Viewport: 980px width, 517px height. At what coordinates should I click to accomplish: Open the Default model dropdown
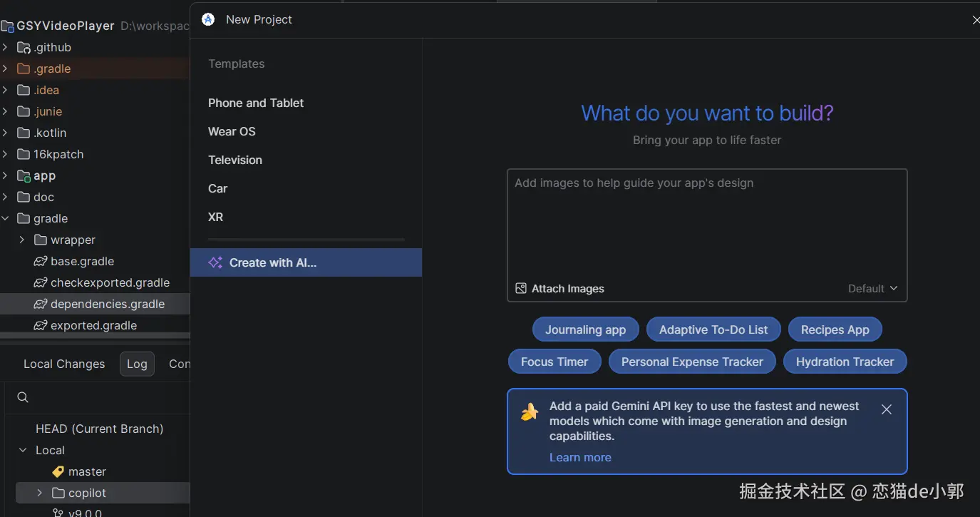coord(872,289)
